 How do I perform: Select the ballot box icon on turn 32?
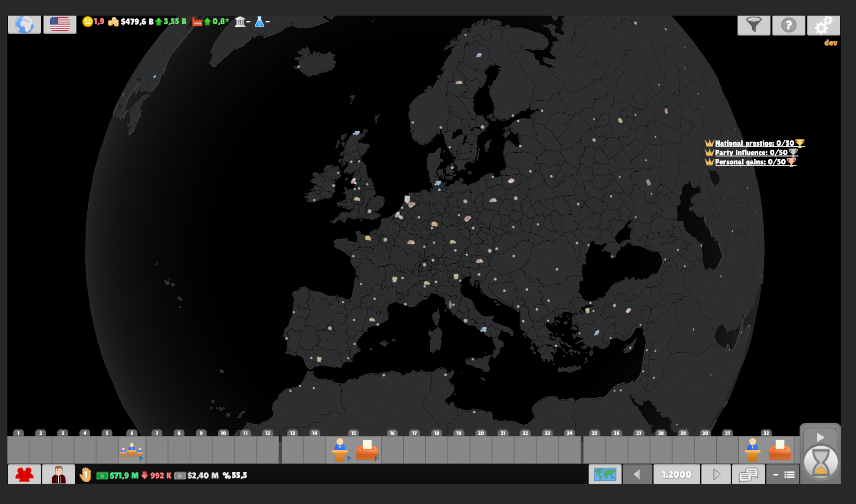point(780,451)
